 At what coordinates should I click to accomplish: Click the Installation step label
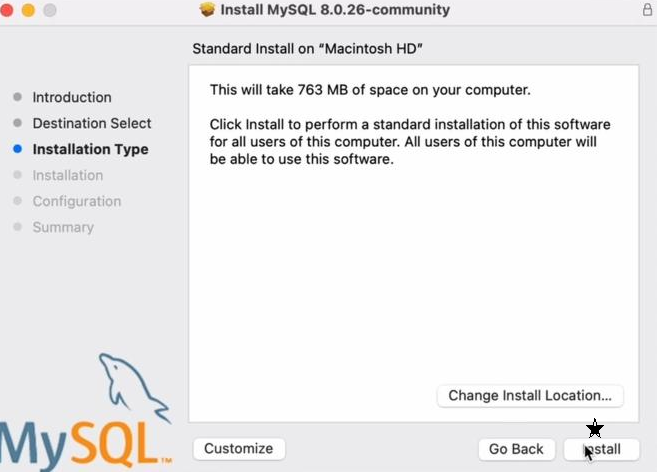point(68,175)
